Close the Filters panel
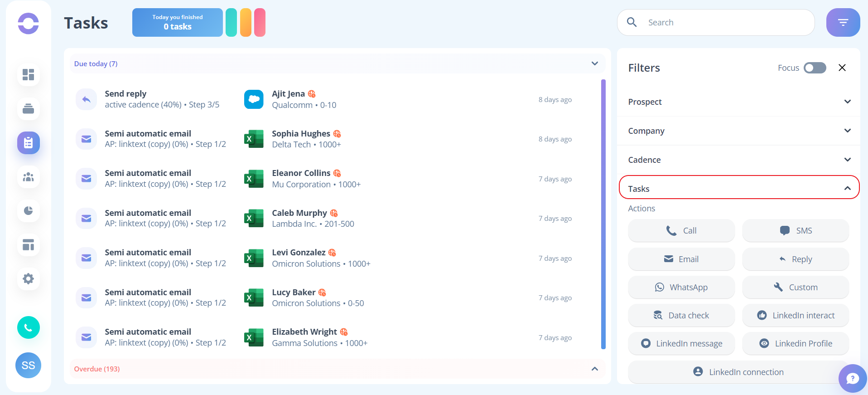868x395 pixels. tap(842, 68)
